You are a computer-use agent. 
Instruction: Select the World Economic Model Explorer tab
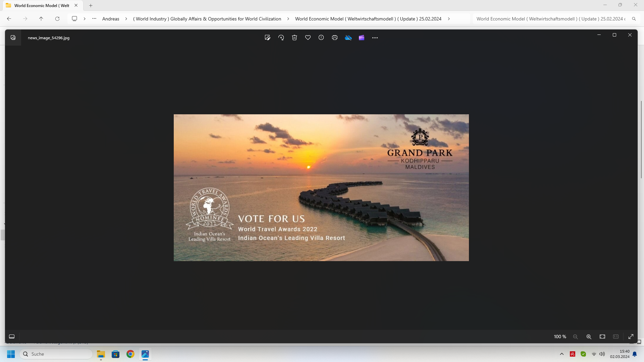(x=42, y=5)
